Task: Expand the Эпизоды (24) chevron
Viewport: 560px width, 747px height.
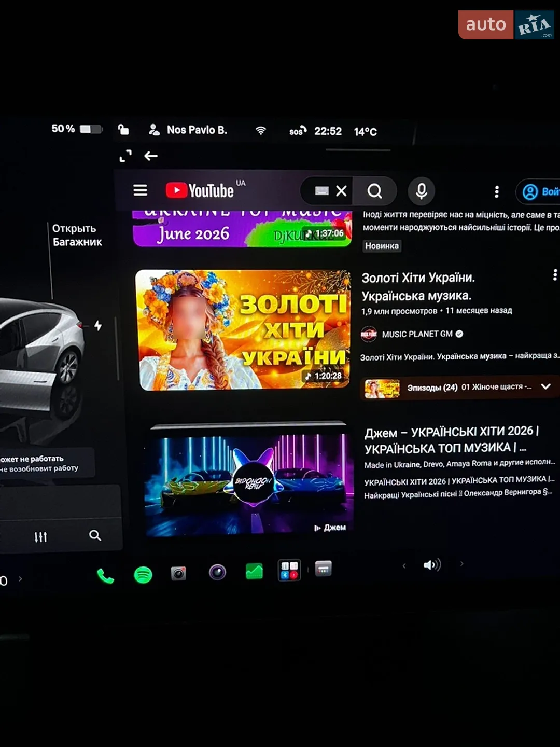Action: tap(545, 386)
